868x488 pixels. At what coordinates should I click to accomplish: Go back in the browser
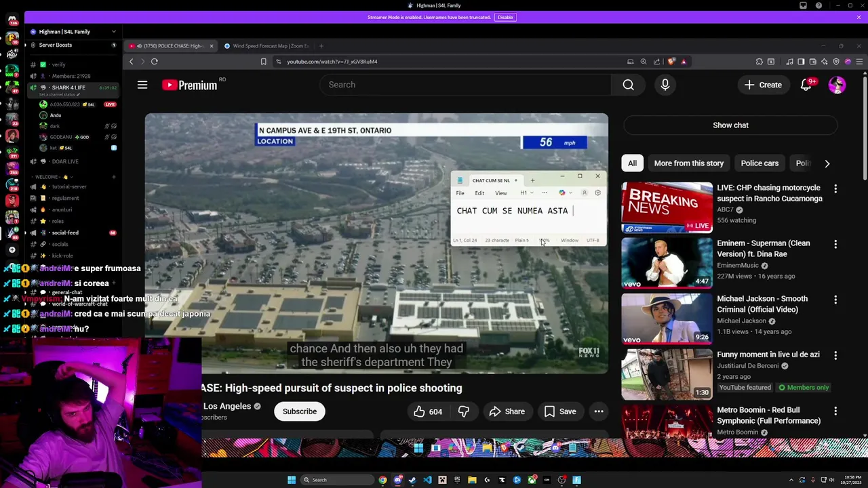click(x=132, y=62)
